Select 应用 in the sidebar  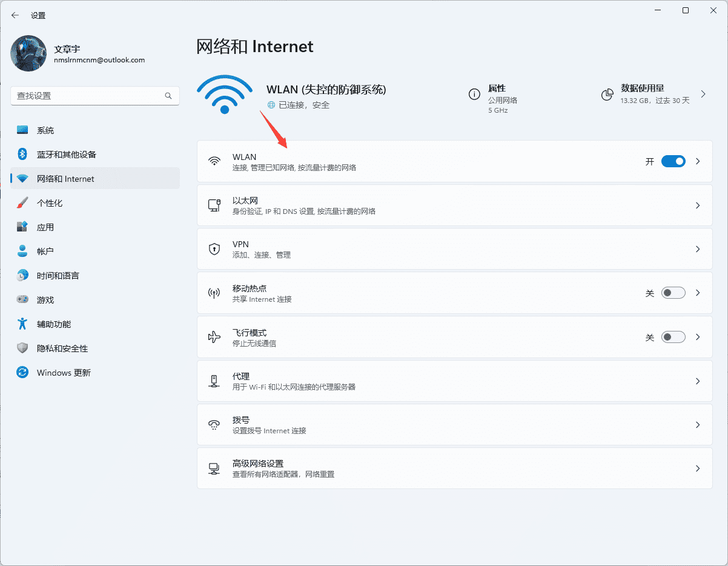click(x=22, y=227)
